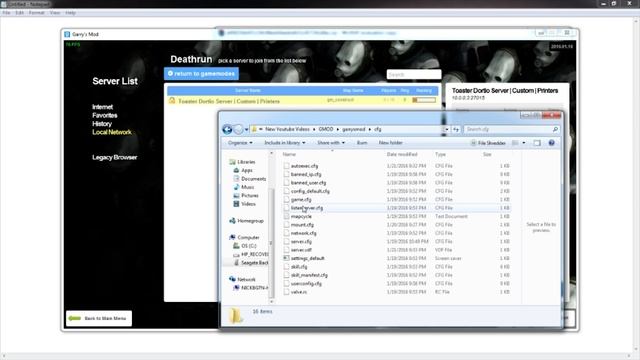Open the Explorer Help question-mark icon

click(551, 143)
